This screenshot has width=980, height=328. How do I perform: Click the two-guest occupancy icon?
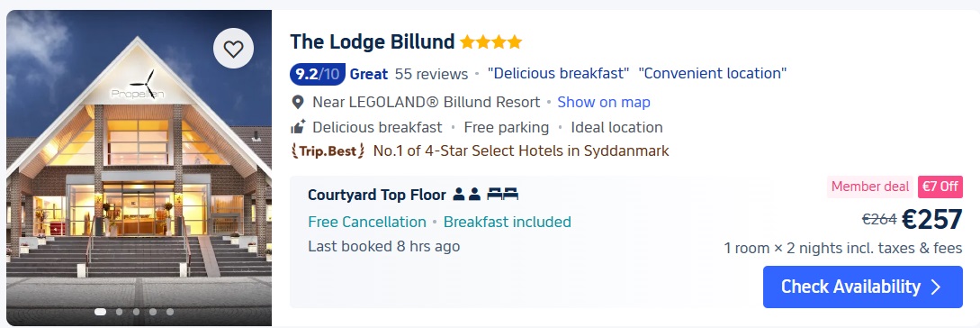click(x=467, y=195)
